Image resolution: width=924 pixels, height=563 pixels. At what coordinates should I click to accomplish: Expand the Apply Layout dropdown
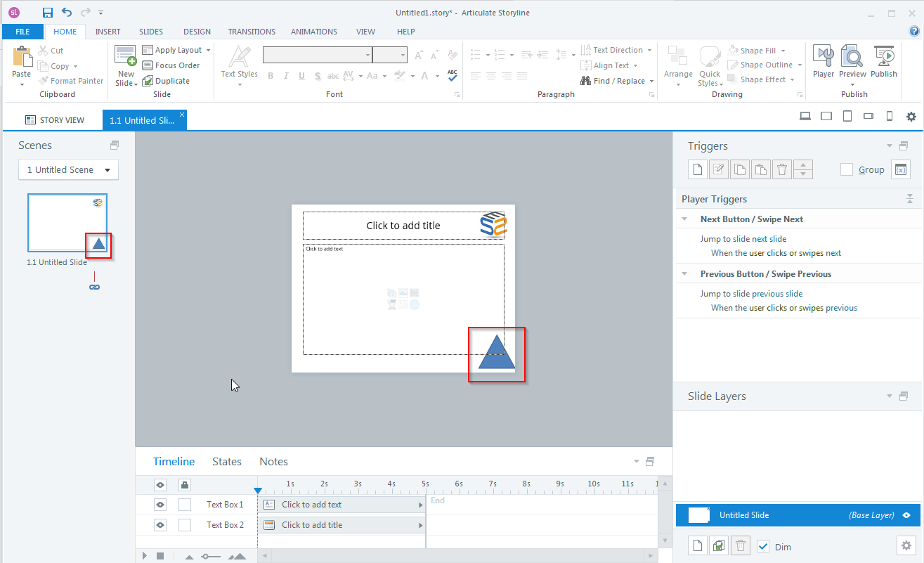tap(209, 51)
